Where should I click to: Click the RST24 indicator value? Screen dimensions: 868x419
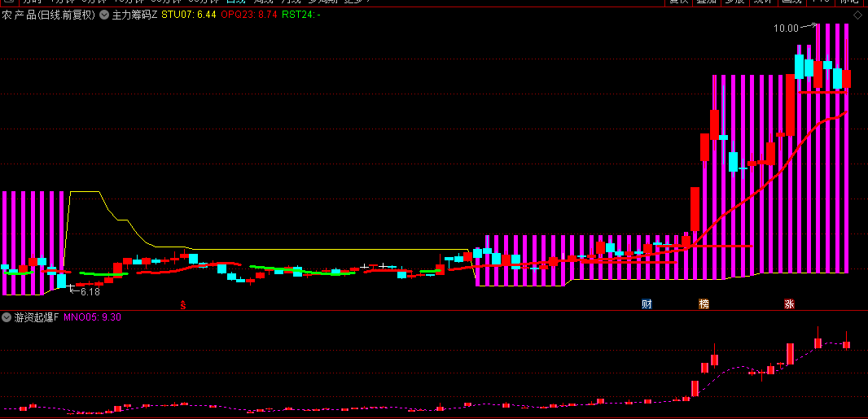click(300, 15)
